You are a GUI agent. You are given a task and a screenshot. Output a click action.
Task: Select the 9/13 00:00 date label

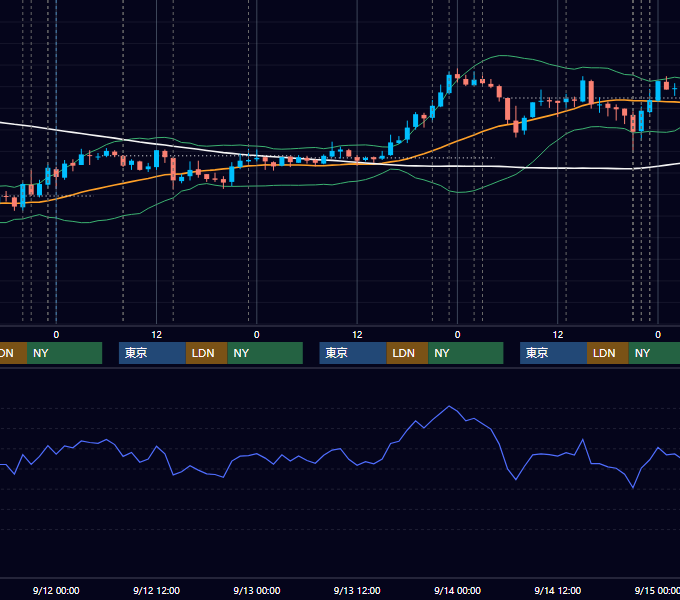(x=257, y=590)
